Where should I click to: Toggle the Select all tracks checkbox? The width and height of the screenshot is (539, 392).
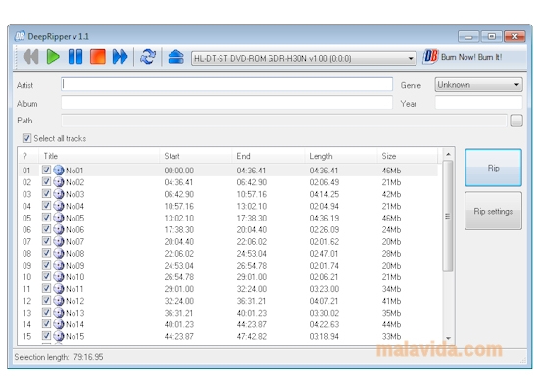pos(26,138)
